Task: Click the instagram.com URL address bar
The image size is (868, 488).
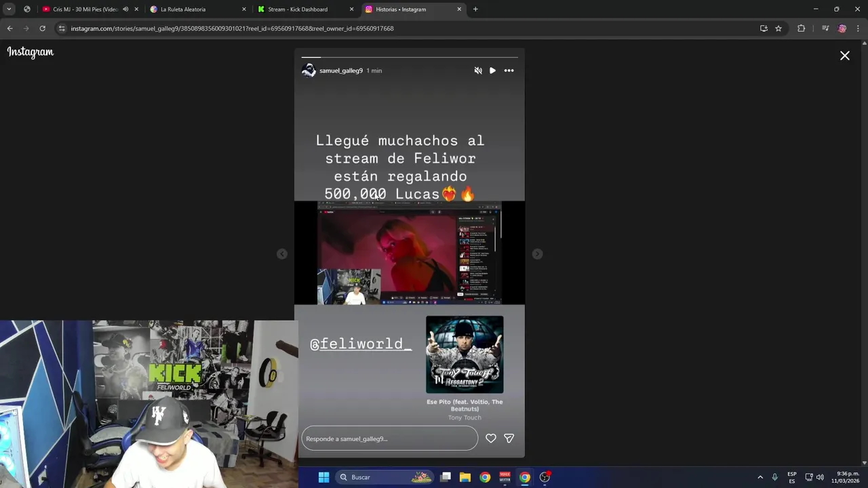Action: [x=232, y=28]
